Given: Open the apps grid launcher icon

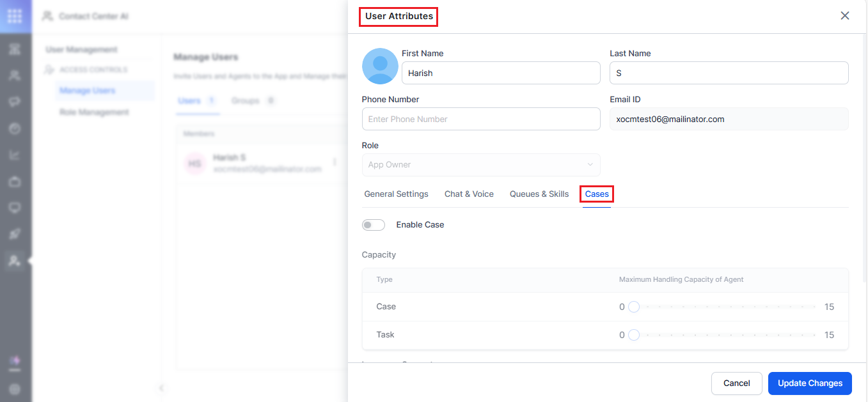Looking at the screenshot, I should (x=14, y=17).
